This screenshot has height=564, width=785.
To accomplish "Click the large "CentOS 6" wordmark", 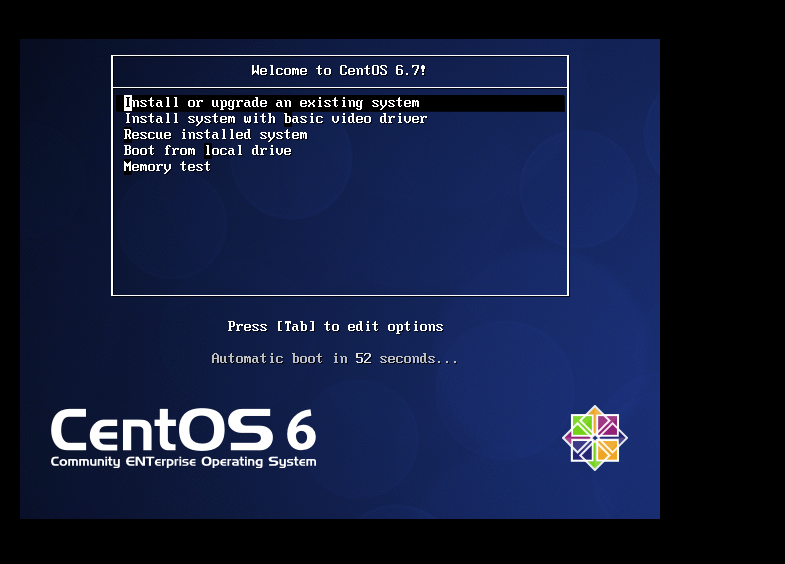I will click(x=183, y=430).
